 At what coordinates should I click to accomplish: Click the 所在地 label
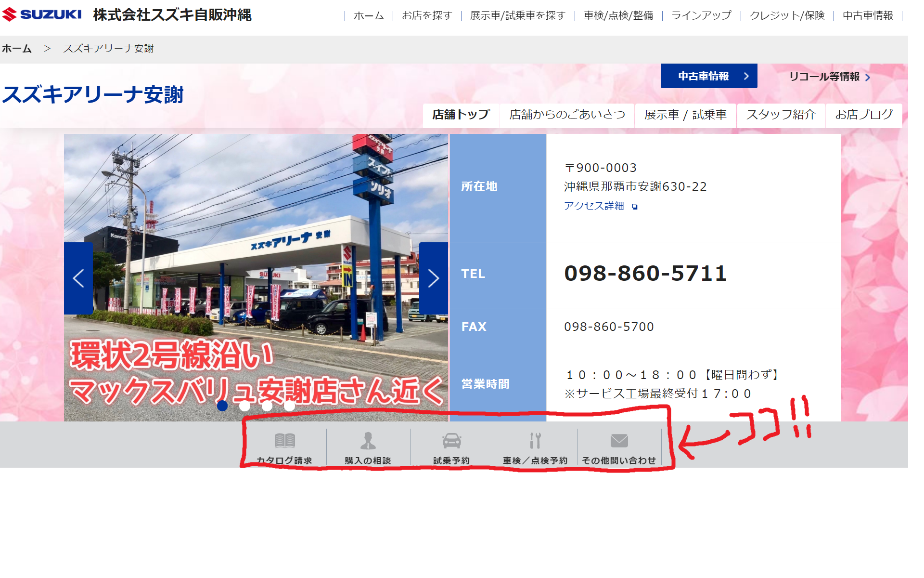(x=479, y=187)
